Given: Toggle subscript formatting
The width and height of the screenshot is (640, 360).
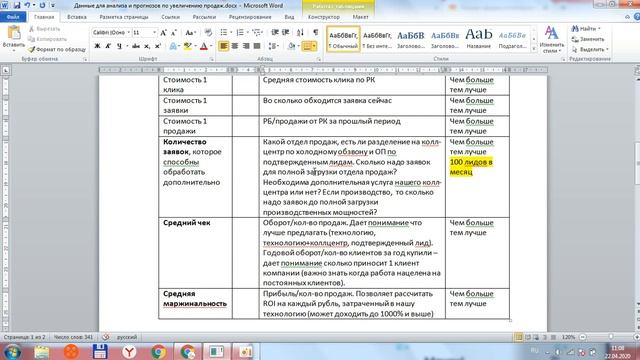Looking at the screenshot, I should pos(147,46).
